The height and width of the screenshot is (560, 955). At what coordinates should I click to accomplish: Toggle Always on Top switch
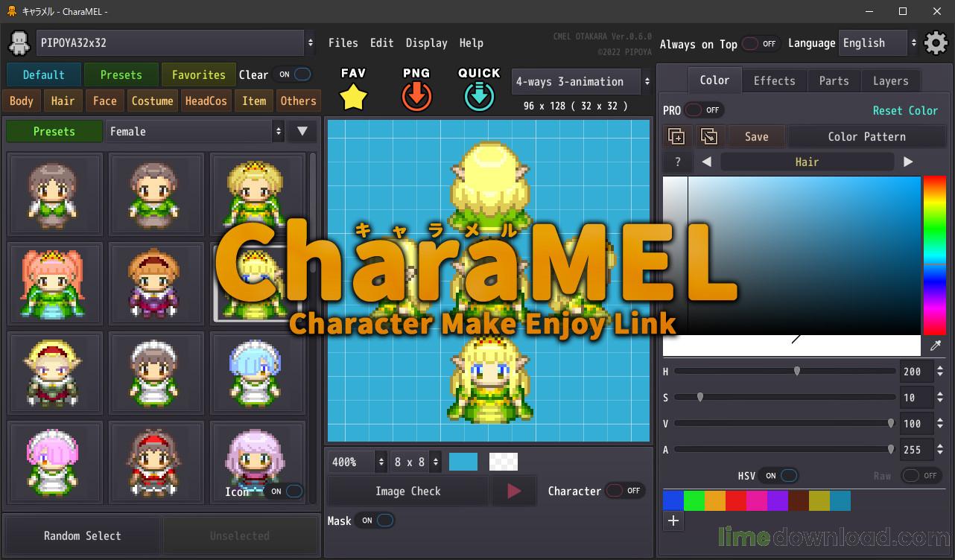[x=760, y=44]
